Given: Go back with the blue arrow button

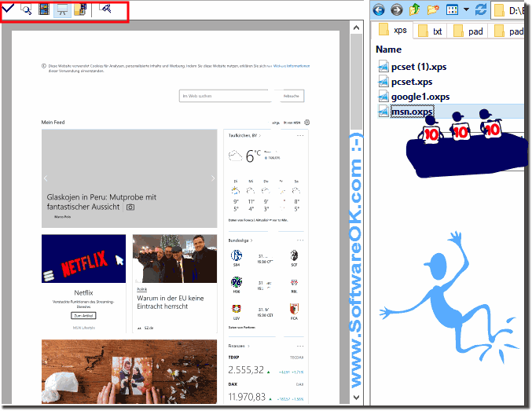Looking at the screenshot, I should coord(379,10).
